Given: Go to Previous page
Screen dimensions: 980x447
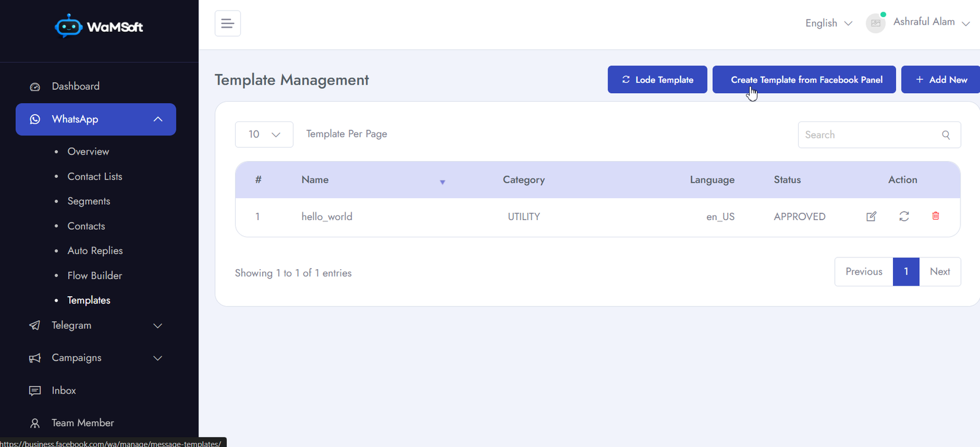Looking at the screenshot, I should pyautogui.click(x=864, y=272).
